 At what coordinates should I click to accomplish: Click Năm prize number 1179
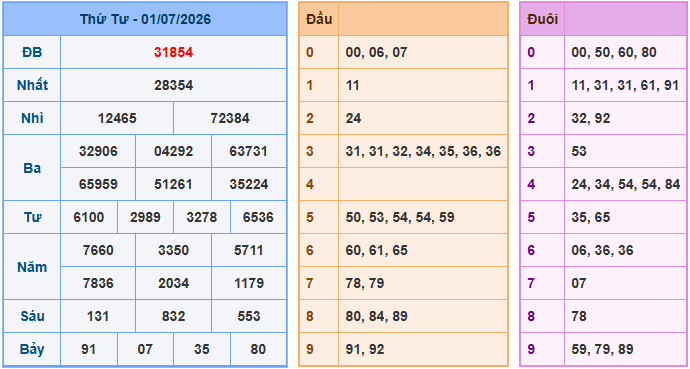pos(249,283)
